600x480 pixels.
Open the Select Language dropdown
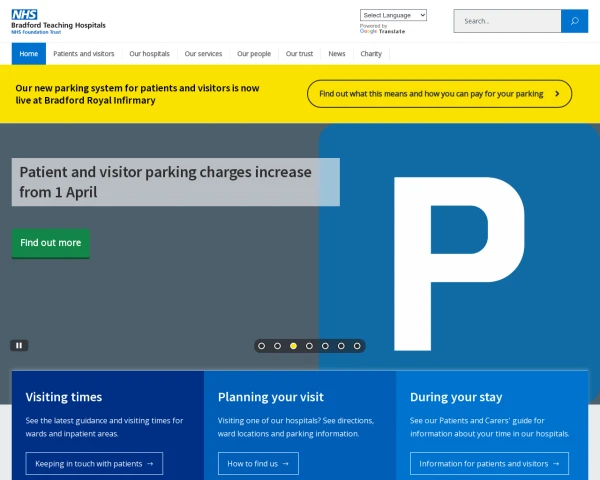[393, 15]
